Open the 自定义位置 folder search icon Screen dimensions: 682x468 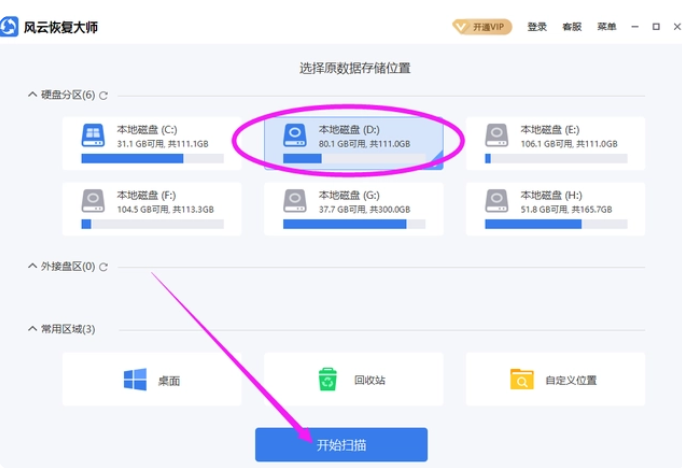pyautogui.click(x=521, y=380)
